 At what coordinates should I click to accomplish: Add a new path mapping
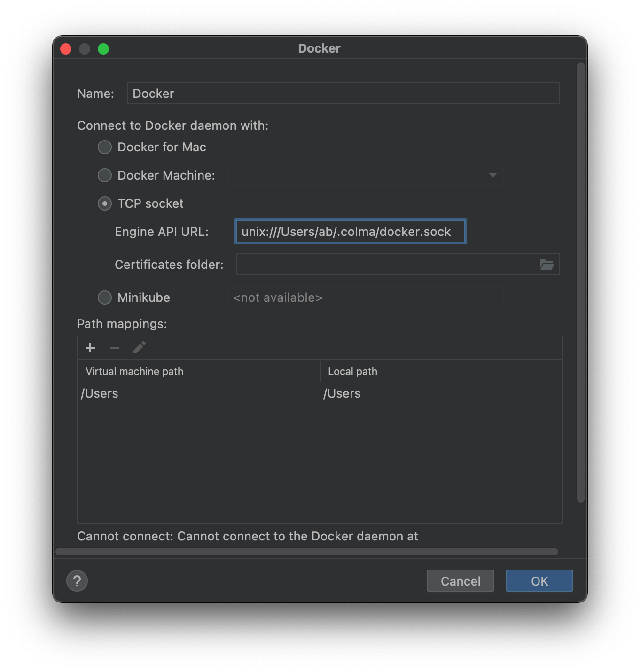point(90,348)
